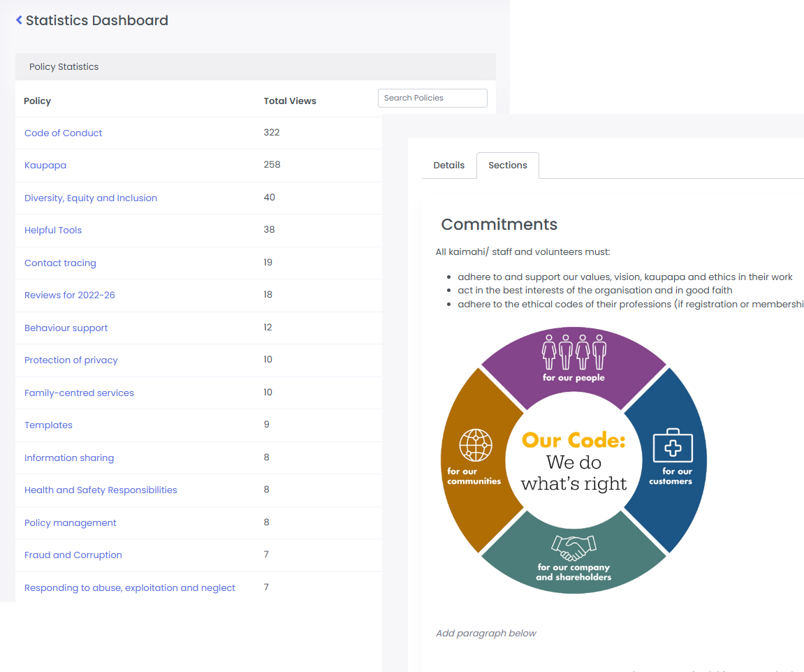Click the Commitments section heading
804x672 pixels.
[x=499, y=224]
